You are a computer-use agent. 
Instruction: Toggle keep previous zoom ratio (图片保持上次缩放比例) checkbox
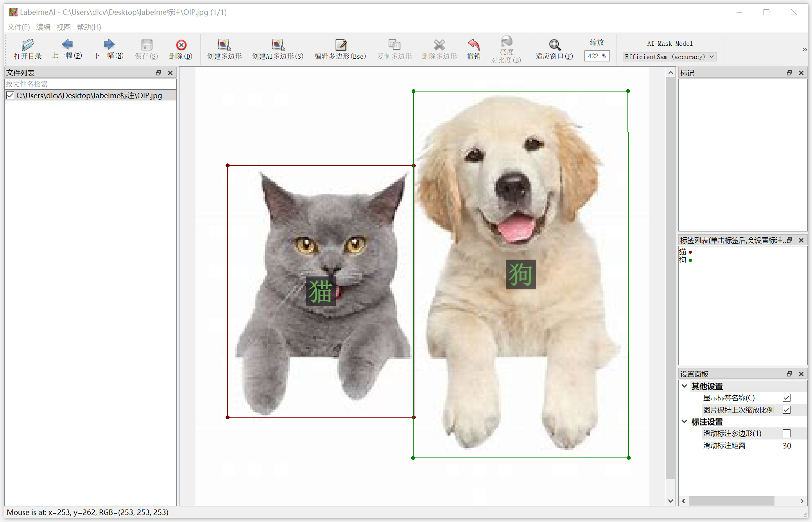(x=787, y=410)
